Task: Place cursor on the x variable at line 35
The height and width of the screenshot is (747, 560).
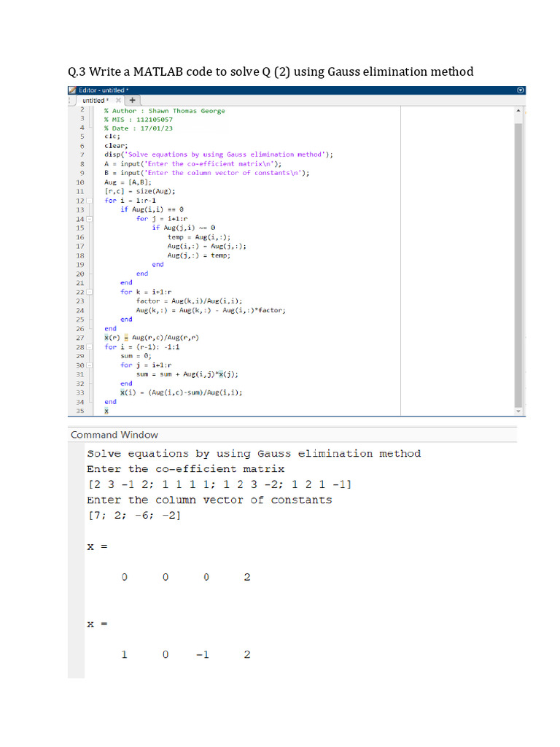Action: pos(106,411)
